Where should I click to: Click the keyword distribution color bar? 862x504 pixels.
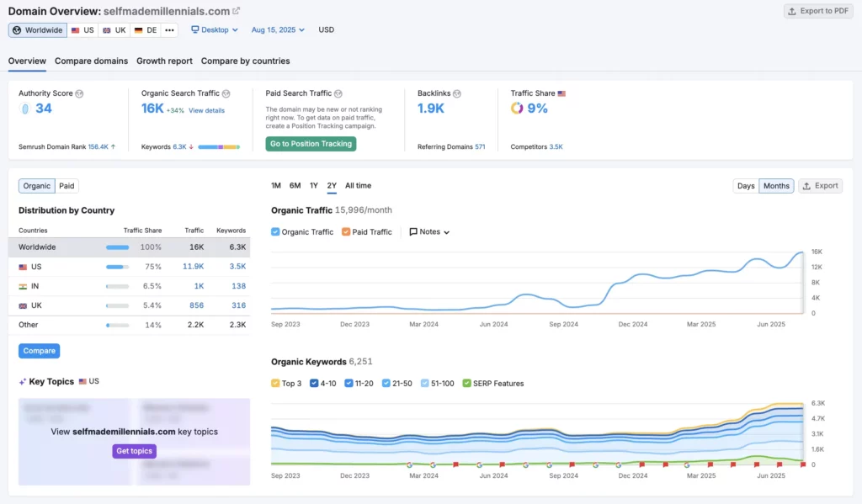219,146
